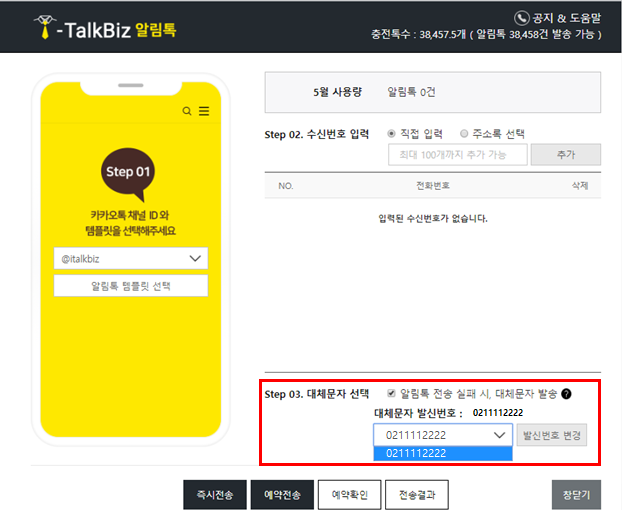Open the hamburger menu in phone preview

204,111
